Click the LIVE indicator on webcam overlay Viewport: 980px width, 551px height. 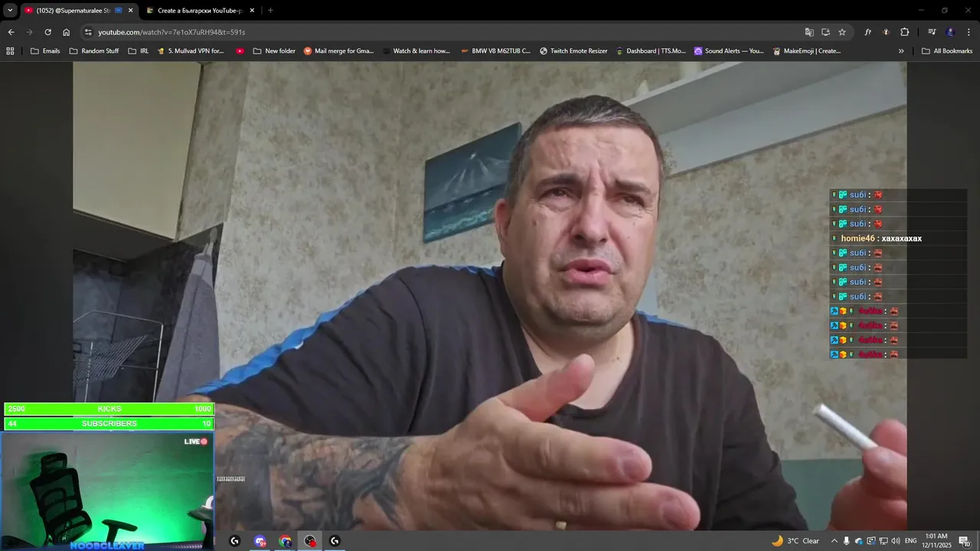point(196,442)
